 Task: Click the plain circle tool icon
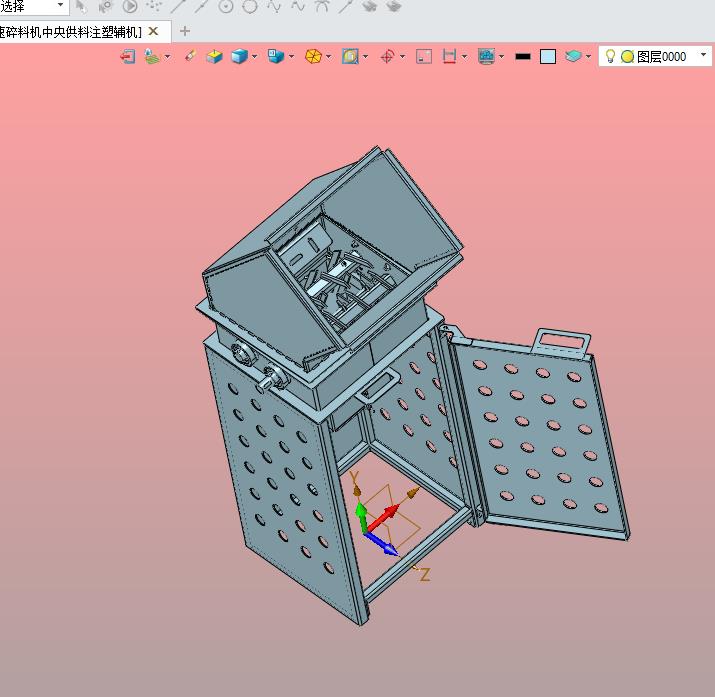(250, 6)
